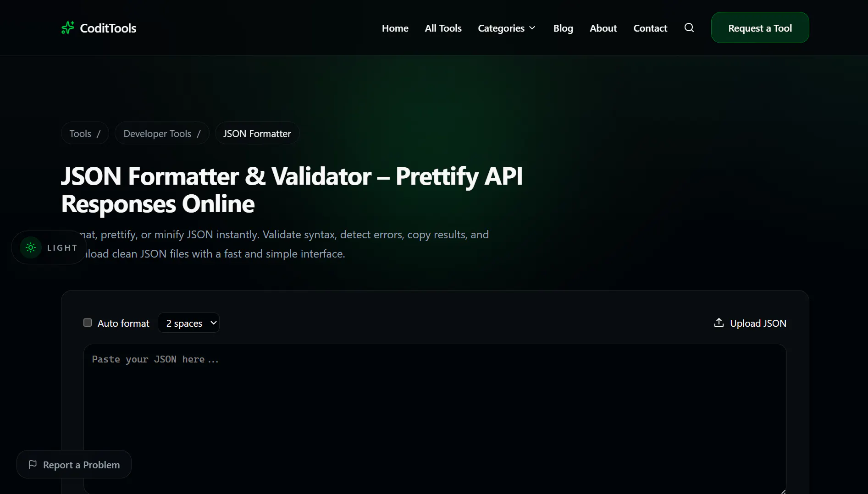The height and width of the screenshot is (494, 868).
Task: Open the All Tools page
Action: click(x=443, y=28)
